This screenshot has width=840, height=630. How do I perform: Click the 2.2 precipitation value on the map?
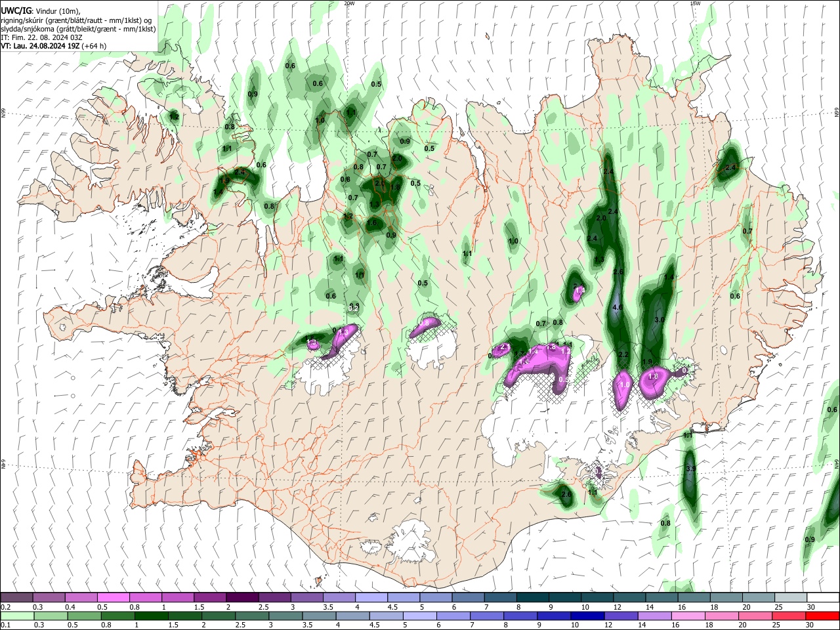pyautogui.click(x=624, y=355)
